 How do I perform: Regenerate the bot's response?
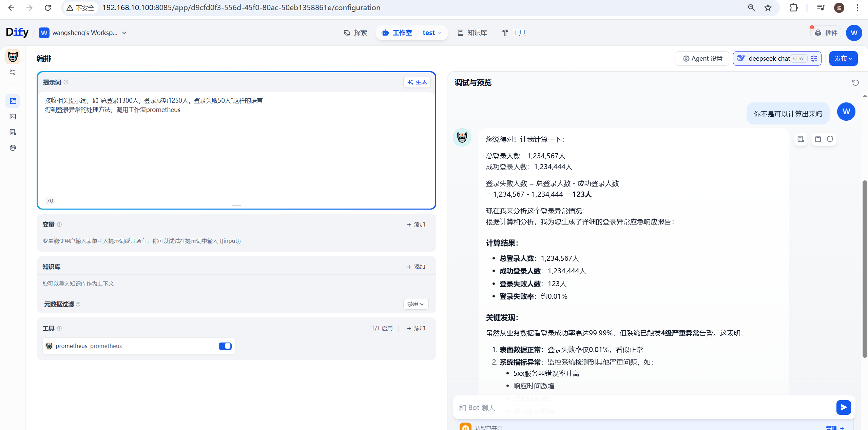coord(830,139)
